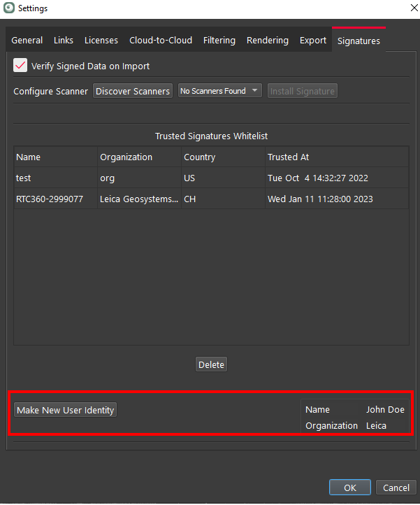Select the Filtering tab
Image resolution: width=420 pixels, height=505 pixels.
coord(219,41)
